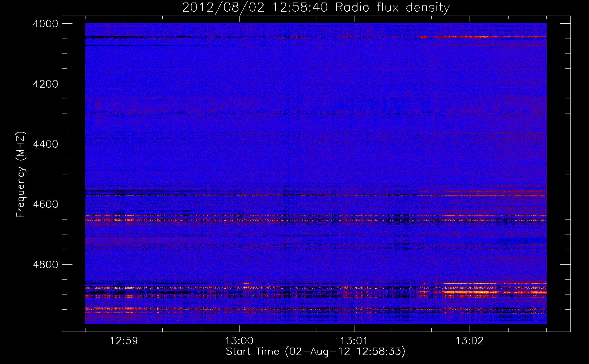Click the plot title "2012/08/02 12:58:40 Radio flux density"

(x=316, y=8)
